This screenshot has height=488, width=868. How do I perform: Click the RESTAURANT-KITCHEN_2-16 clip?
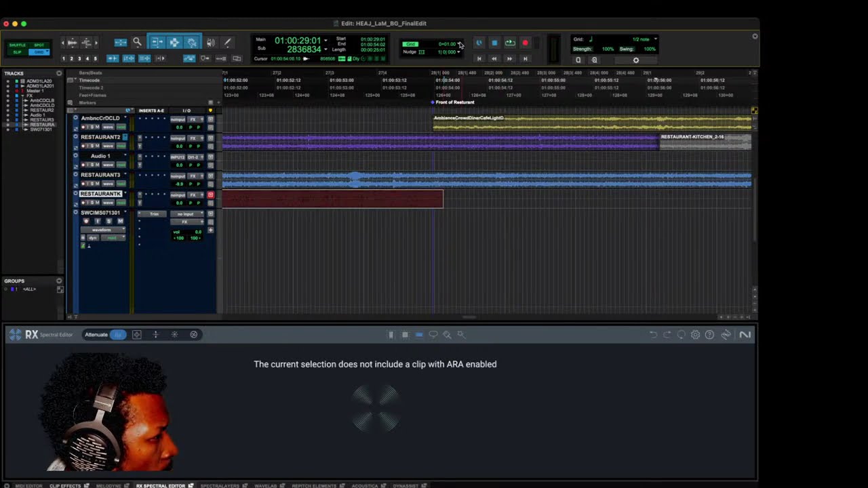click(705, 142)
